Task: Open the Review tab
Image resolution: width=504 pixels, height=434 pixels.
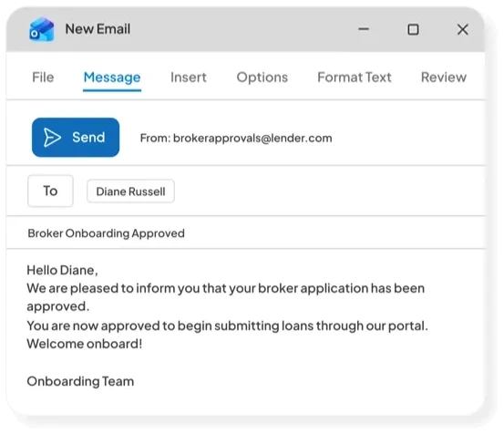Action: (x=444, y=77)
